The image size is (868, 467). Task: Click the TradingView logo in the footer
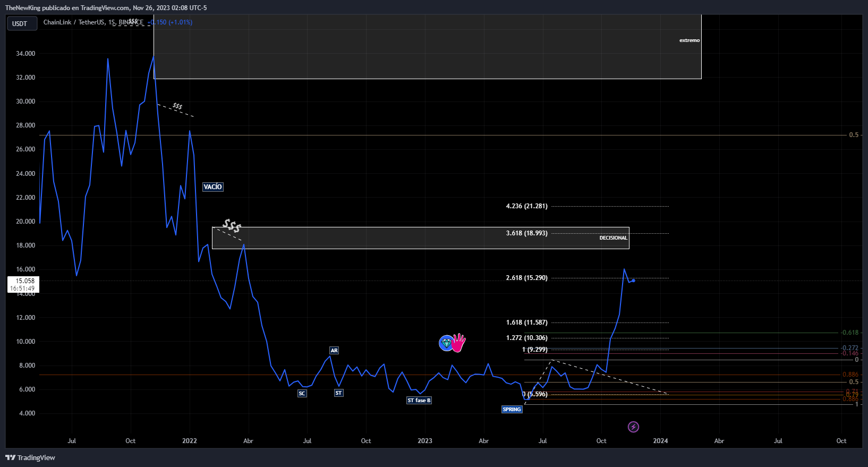30,457
